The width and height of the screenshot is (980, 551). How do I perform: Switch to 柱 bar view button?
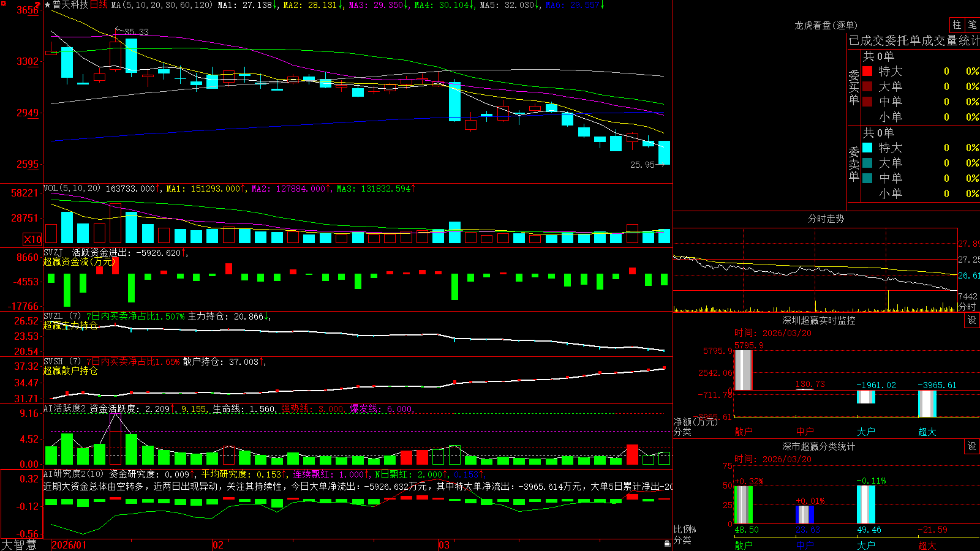(957, 25)
